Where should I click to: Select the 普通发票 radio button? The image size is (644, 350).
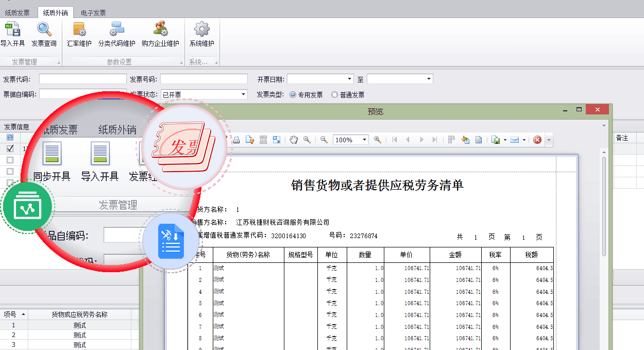[x=335, y=95]
